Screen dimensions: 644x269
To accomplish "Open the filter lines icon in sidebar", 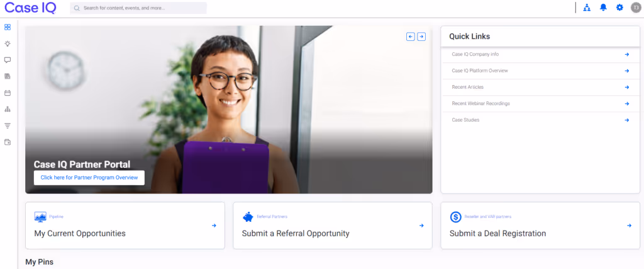I will 8,126.
